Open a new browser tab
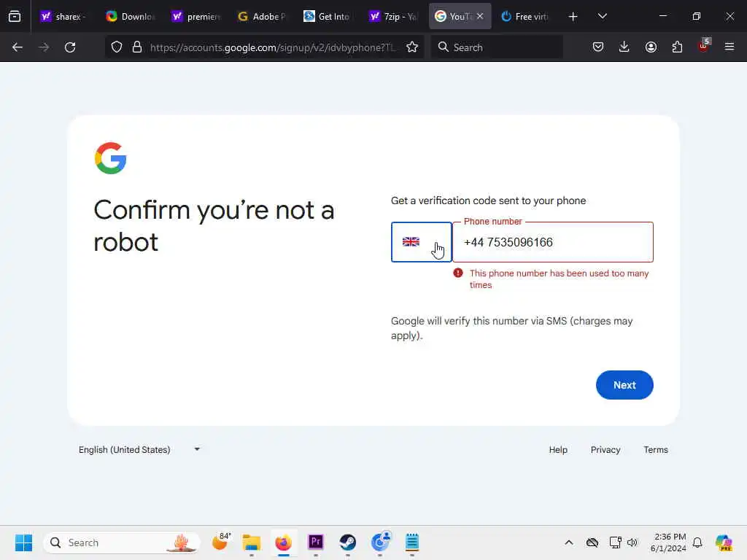Viewport: 747px width, 560px height. [x=573, y=17]
